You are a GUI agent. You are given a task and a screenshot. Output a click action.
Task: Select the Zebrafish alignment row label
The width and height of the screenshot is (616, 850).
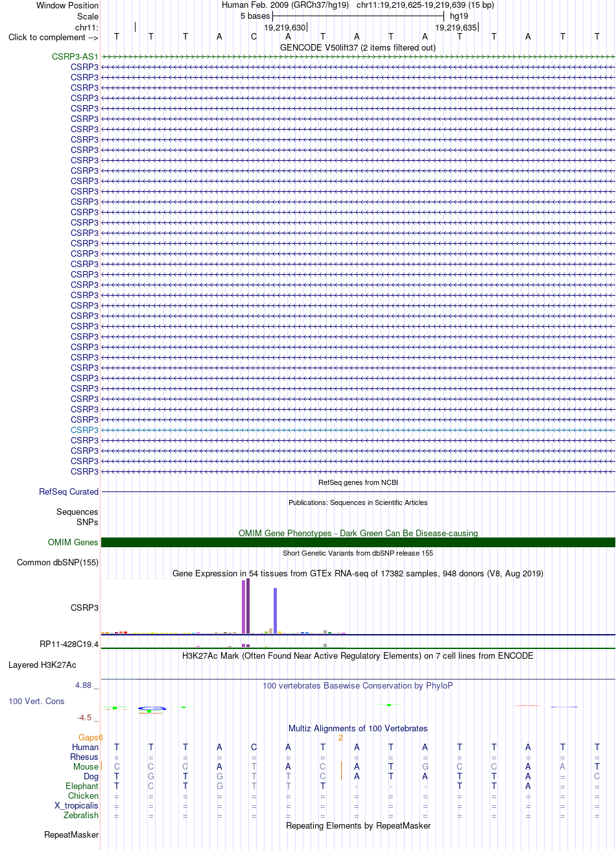click(x=81, y=816)
